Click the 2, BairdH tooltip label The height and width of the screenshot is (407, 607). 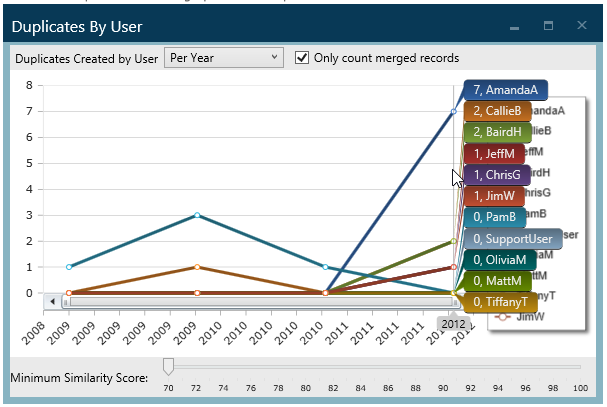[x=497, y=132]
